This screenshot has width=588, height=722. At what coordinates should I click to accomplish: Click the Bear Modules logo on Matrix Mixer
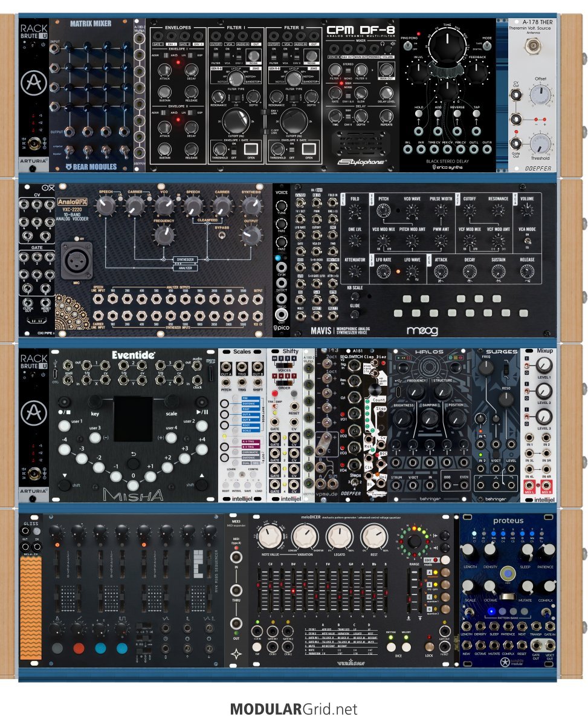click(91, 167)
